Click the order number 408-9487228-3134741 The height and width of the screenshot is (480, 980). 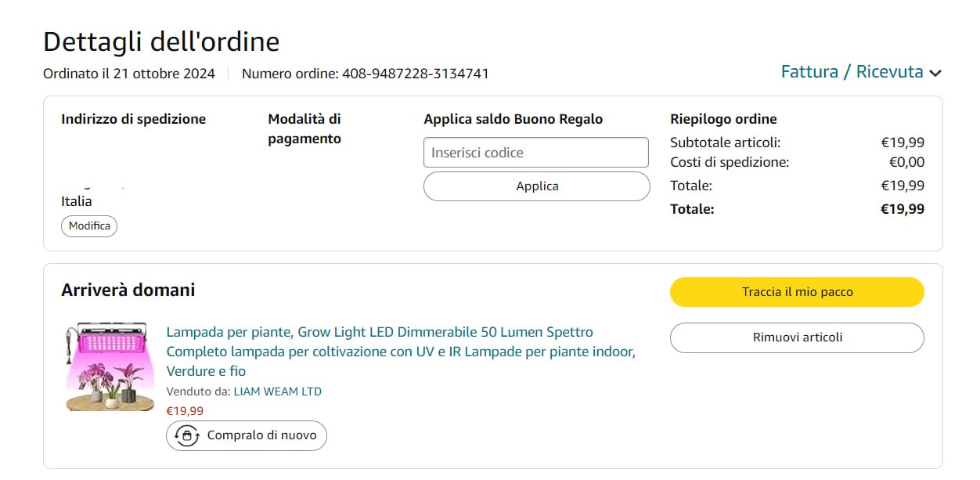[x=415, y=74]
